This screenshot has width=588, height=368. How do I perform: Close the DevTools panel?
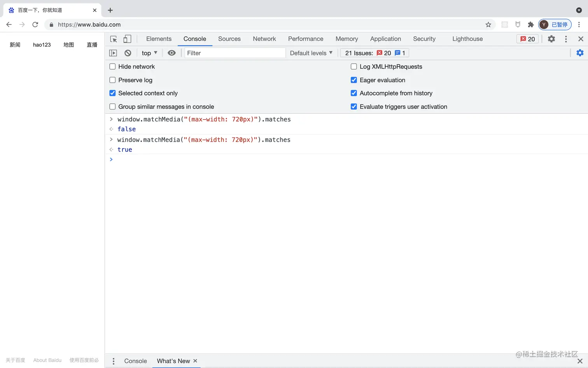click(581, 39)
